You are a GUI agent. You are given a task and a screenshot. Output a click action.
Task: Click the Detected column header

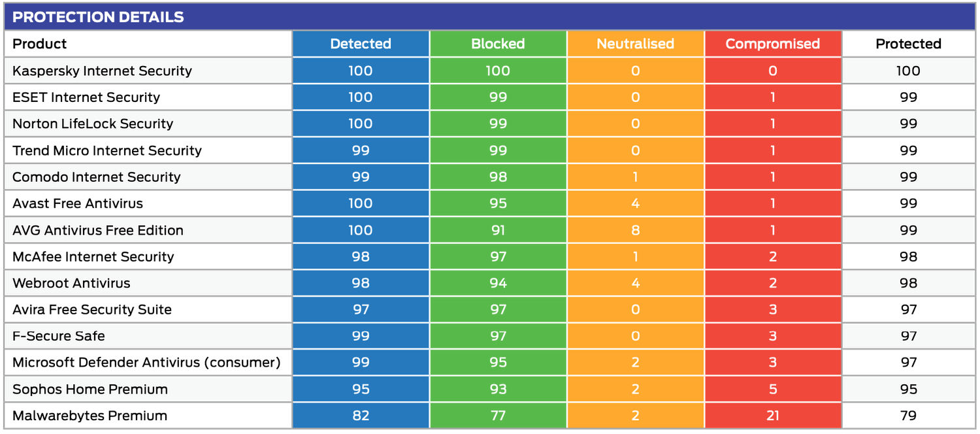pyautogui.click(x=361, y=44)
